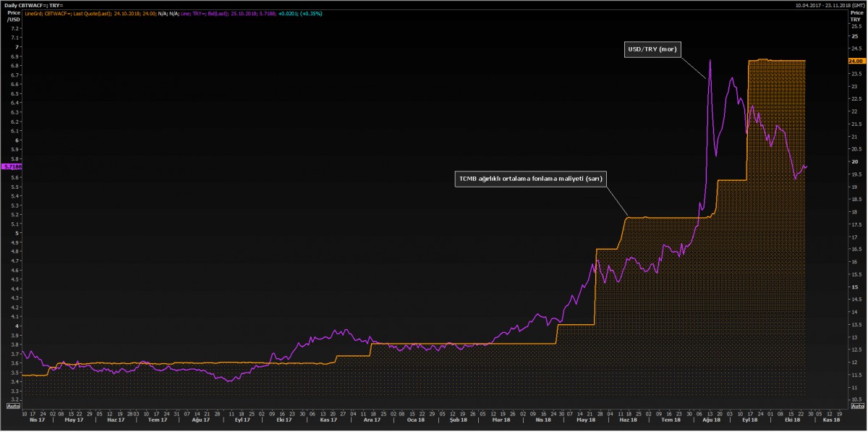
Task: Click 'Kas 18' month label on timeline
Action: pos(832,420)
